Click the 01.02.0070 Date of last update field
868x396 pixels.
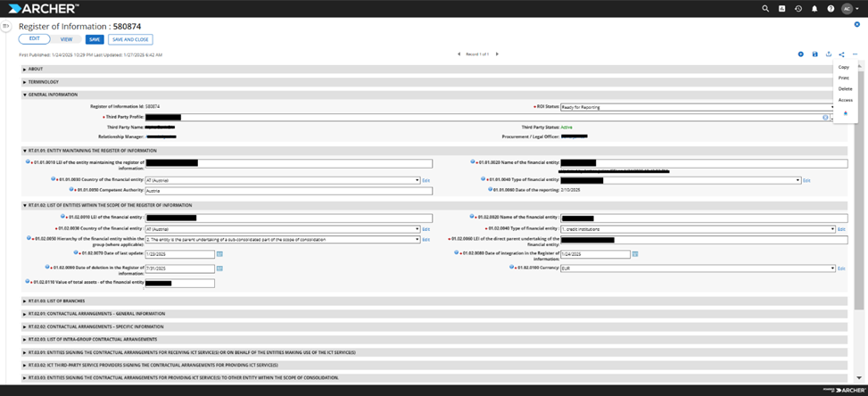click(x=179, y=254)
